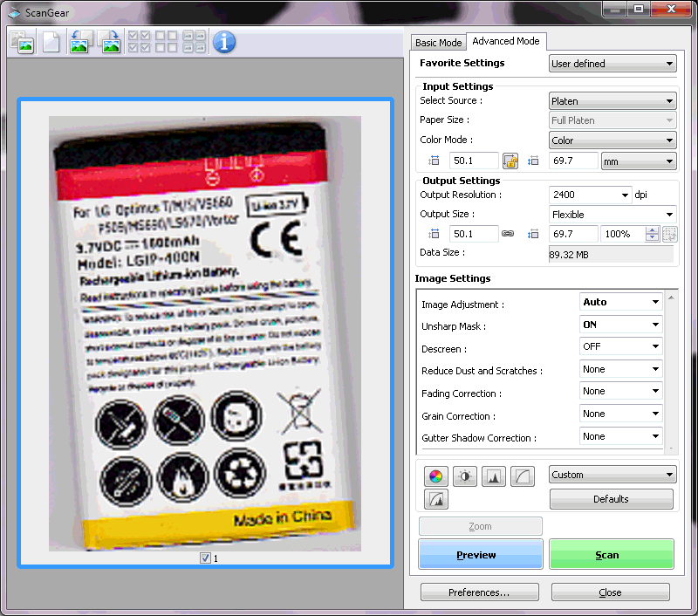Viewport: 698px width, 616px height.
Task: Click the 100% scale field
Action: pos(622,234)
